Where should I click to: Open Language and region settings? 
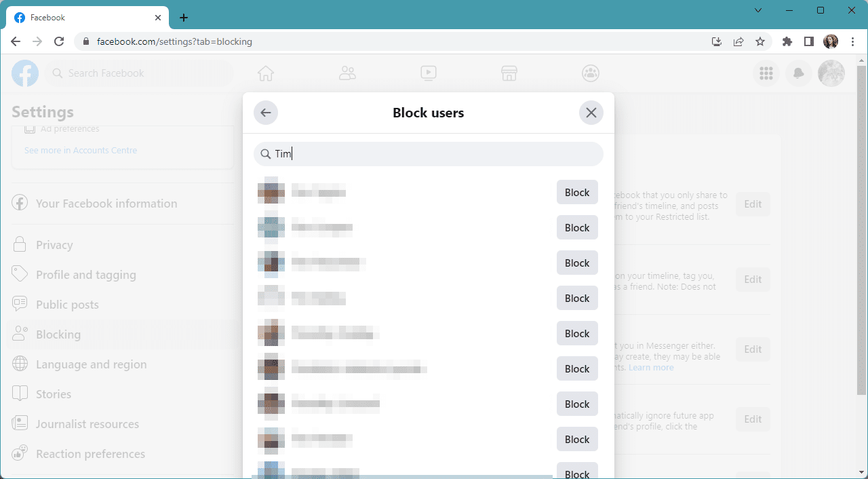pyautogui.click(x=91, y=364)
